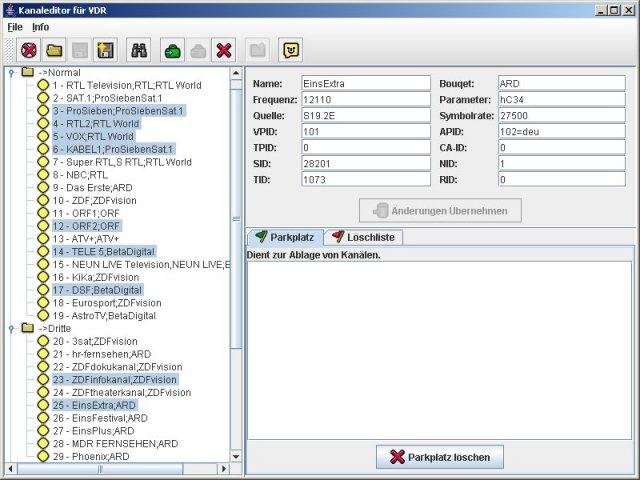
Task: Click Änderungen Übernehmen button
Action: coord(440,211)
